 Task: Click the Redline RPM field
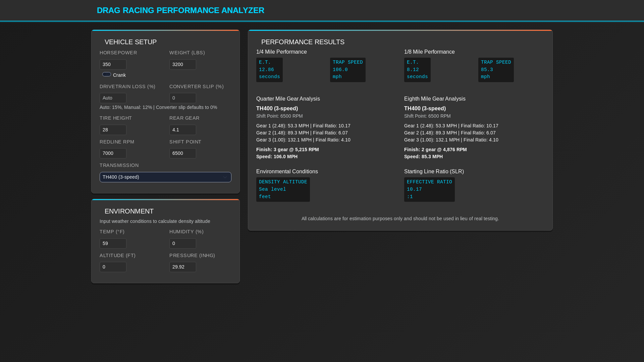pyautogui.click(x=113, y=153)
